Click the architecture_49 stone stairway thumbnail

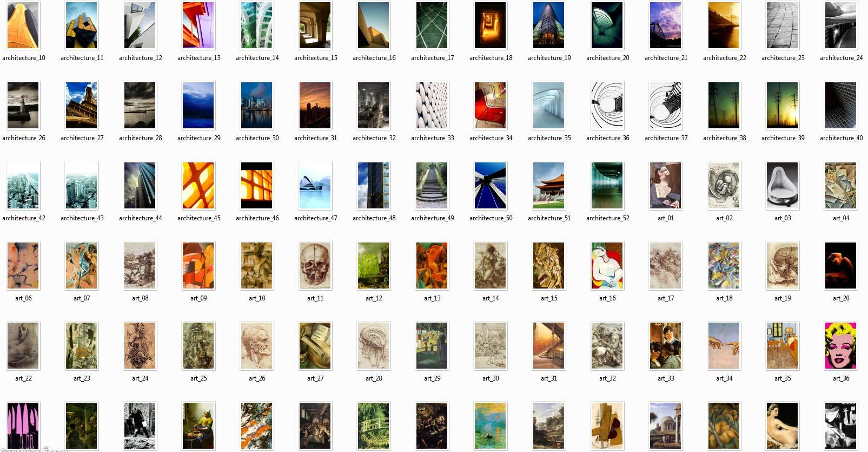(432, 186)
